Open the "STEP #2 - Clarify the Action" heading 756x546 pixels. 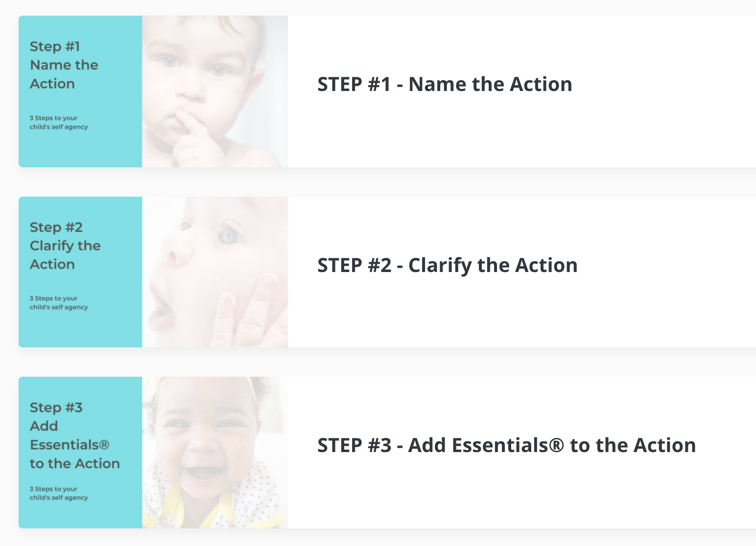pyautogui.click(x=448, y=265)
